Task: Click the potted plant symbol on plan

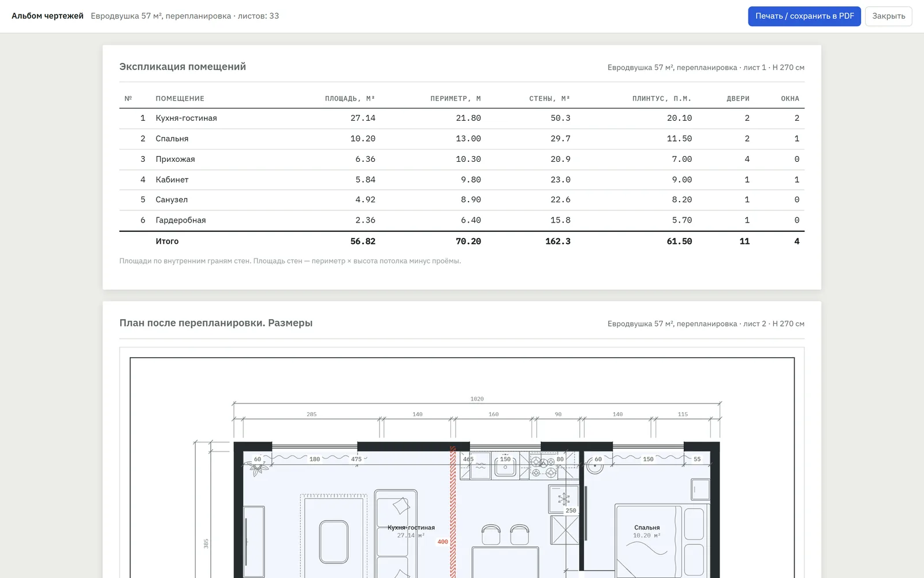Action: coord(258,468)
